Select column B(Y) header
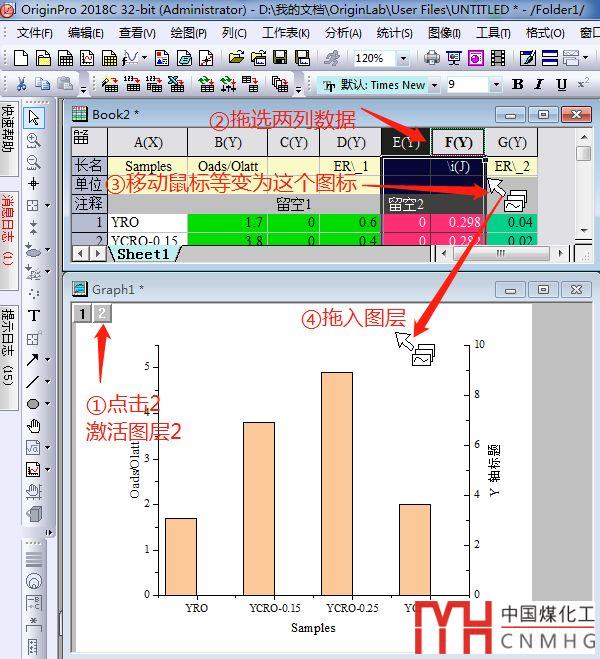Image resolution: width=600 pixels, height=659 pixels. click(228, 142)
